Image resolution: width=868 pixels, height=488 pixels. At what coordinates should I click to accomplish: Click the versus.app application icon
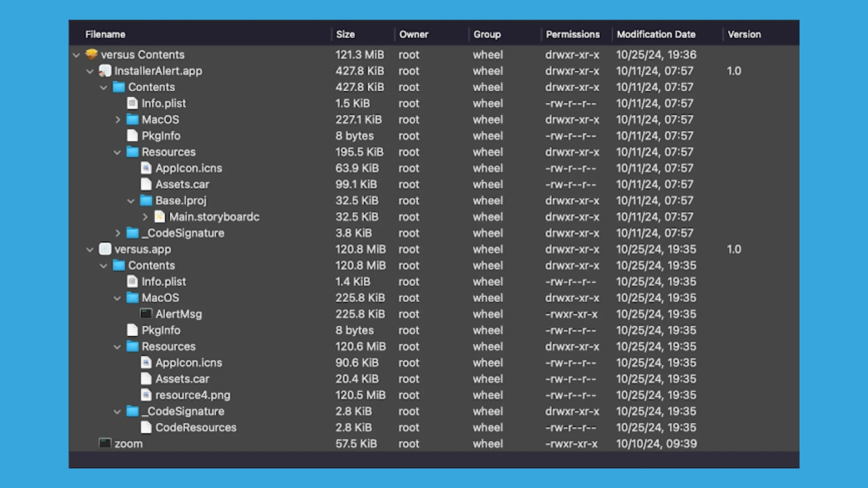click(105, 249)
